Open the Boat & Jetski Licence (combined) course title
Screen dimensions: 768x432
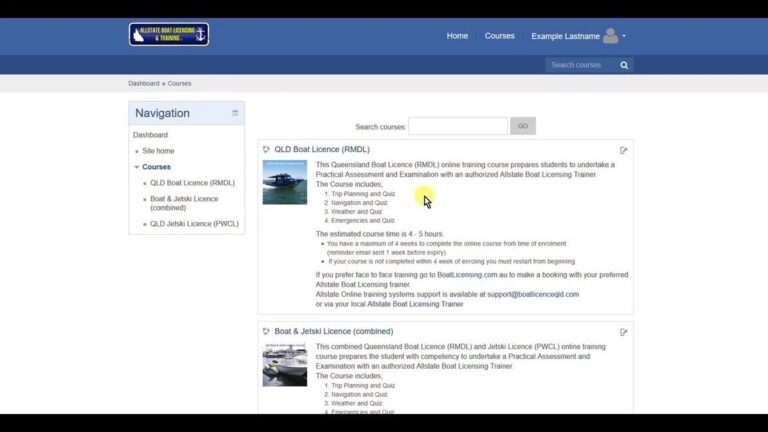pos(334,332)
